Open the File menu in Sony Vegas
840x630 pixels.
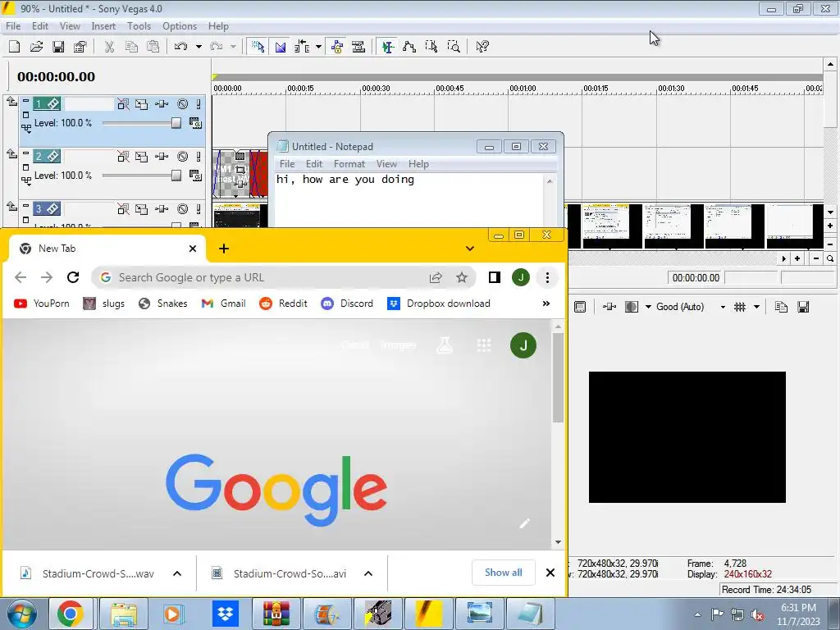point(13,26)
